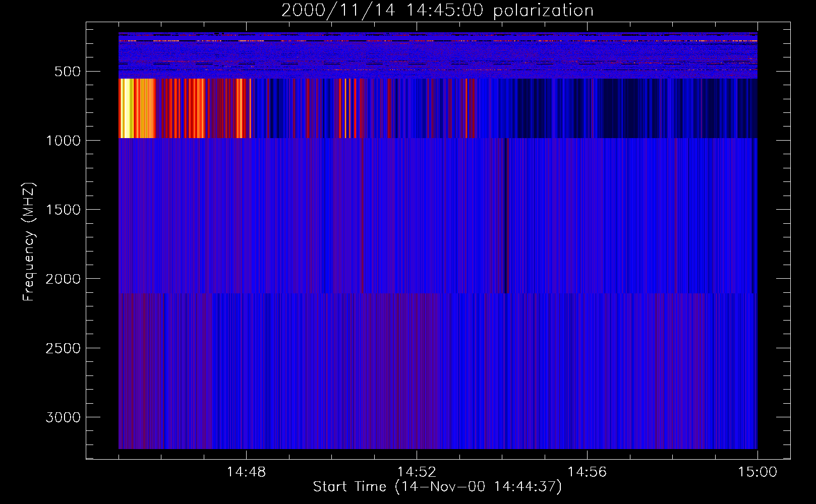This screenshot has height=504, width=816.
Task: Click the dark vertical stripe in the 1000-2000 MHz band
Action: 506,215
